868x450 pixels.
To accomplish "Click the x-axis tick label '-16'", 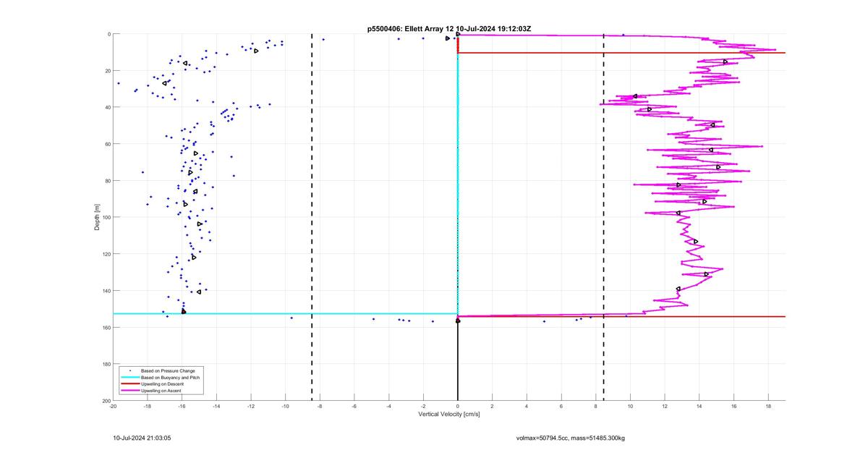I will coord(182,407).
